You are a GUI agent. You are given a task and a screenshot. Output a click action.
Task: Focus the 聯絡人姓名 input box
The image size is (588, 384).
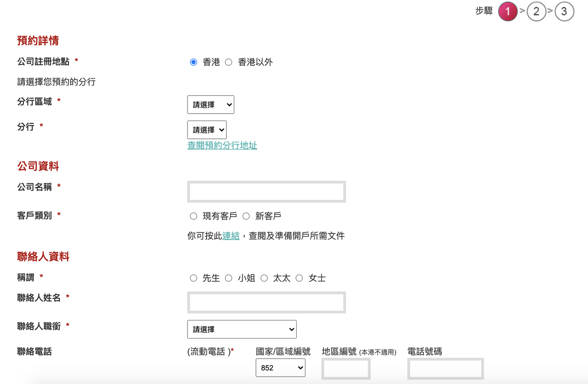[x=266, y=303]
